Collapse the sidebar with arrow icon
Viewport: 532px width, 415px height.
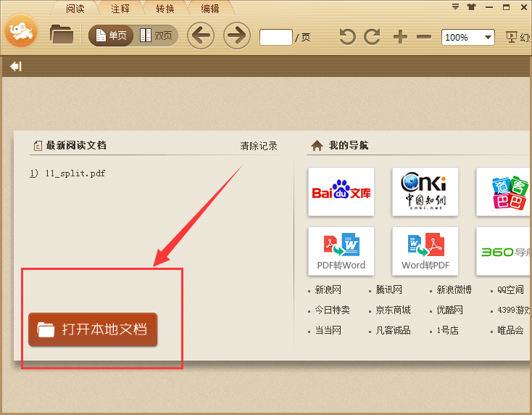point(15,67)
